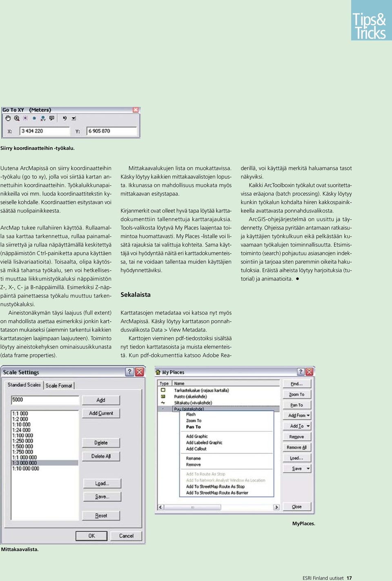Open the Save dropdown in My Places

(297, 469)
